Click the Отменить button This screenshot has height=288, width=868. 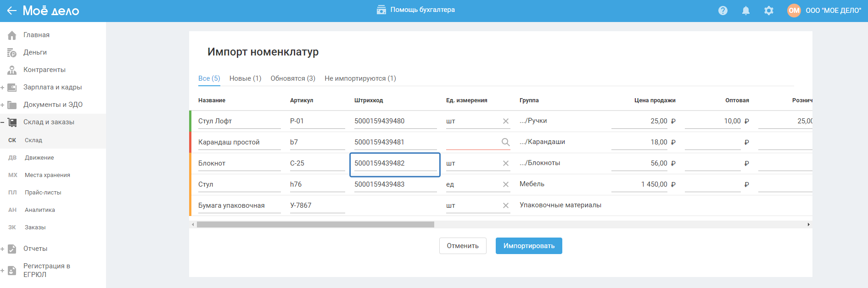tap(462, 246)
